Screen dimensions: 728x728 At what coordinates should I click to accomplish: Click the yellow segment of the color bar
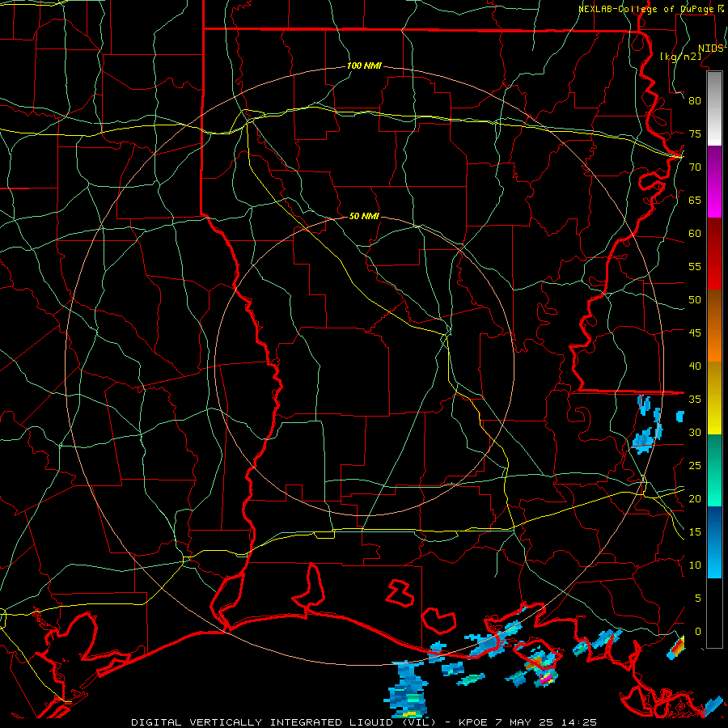[714, 398]
